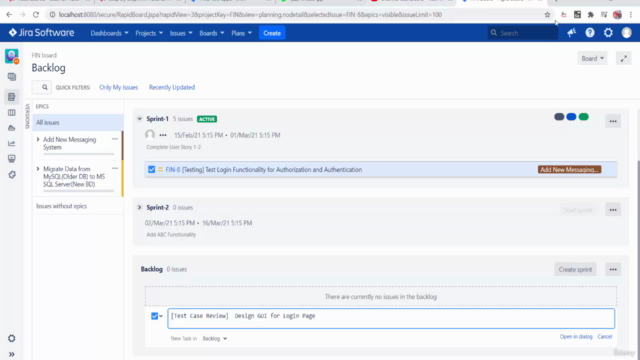
Task: Apply Recently Updated quick filter
Action: click(x=172, y=87)
